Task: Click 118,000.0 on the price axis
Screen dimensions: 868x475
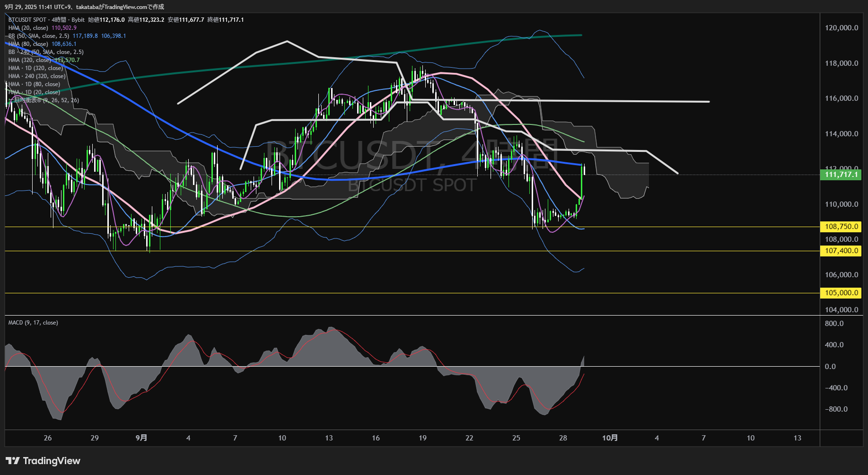Action: [842, 63]
